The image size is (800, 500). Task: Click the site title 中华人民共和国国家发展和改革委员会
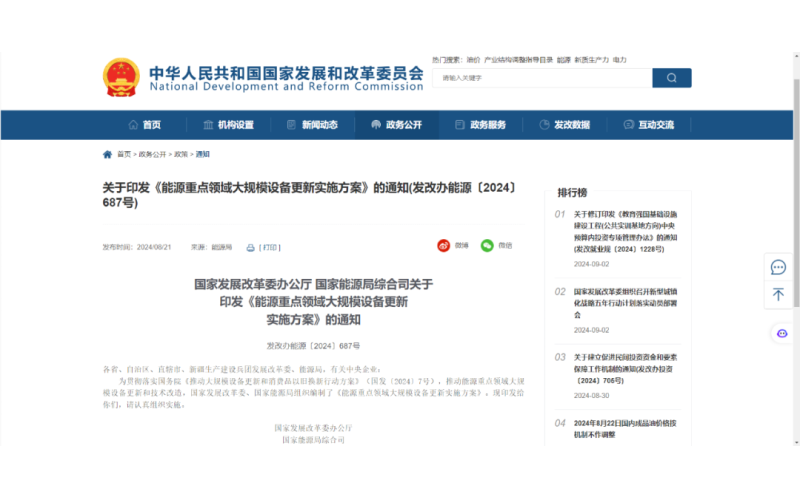[x=286, y=73]
